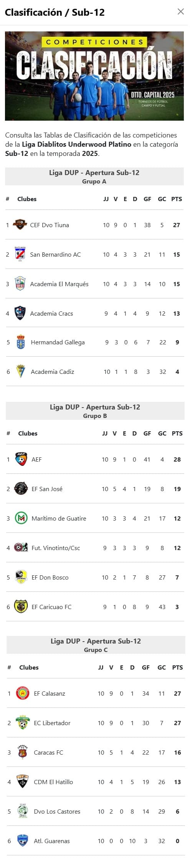Click the EF Calasanz red crest
Viewport: 190px width, 868px height.
pos(23,693)
